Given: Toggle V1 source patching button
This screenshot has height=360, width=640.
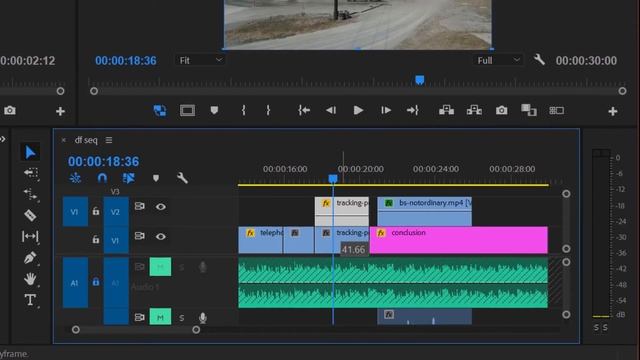Looking at the screenshot, I should [x=75, y=212].
